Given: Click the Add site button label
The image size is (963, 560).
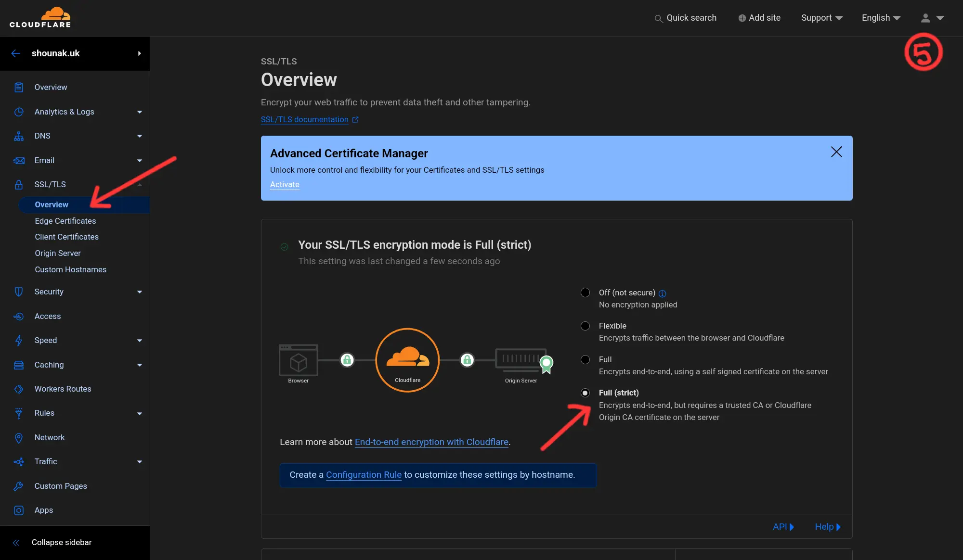Looking at the screenshot, I should tap(765, 18).
